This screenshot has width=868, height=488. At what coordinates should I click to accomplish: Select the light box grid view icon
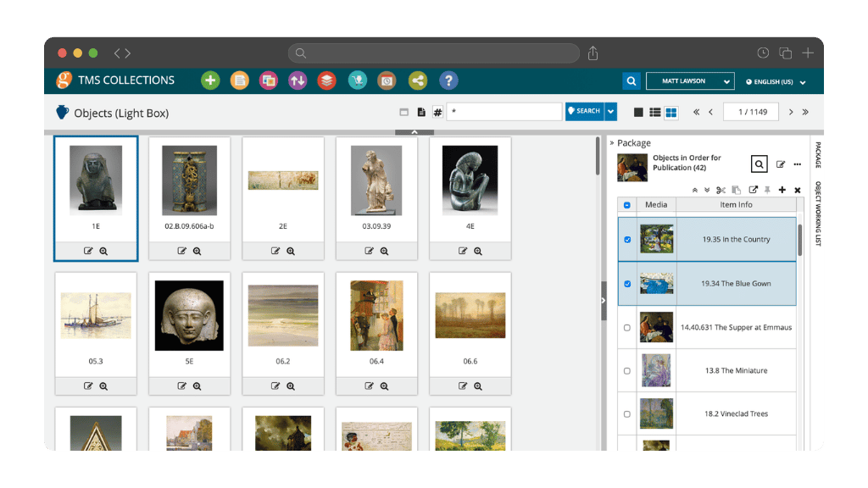(x=671, y=113)
